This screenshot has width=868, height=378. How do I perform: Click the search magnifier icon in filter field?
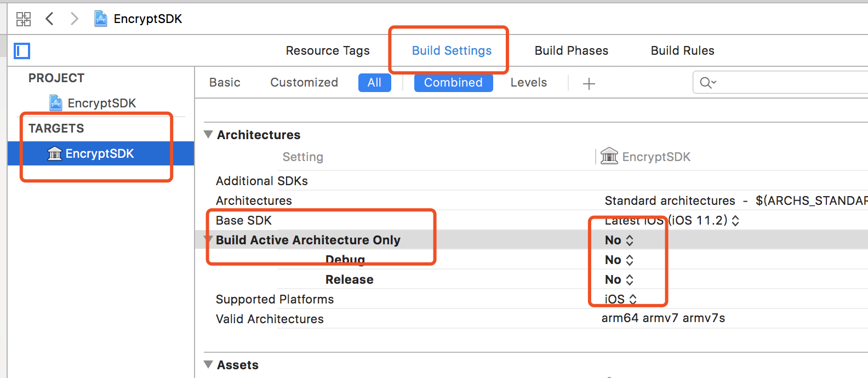[707, 83]
